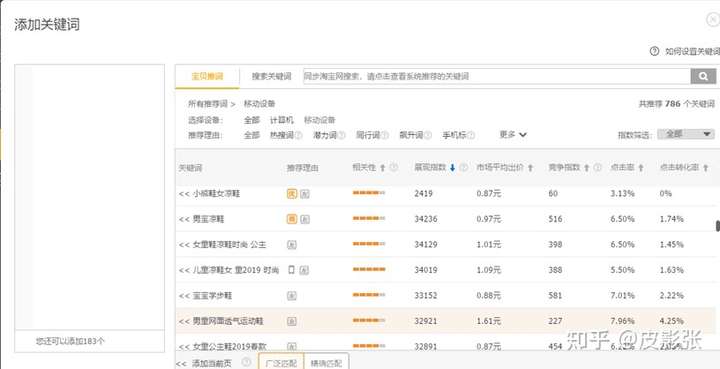This screenshot has width=720, height=369.
Task: Click the help icon next to 相关性
Action: [394, 168]
